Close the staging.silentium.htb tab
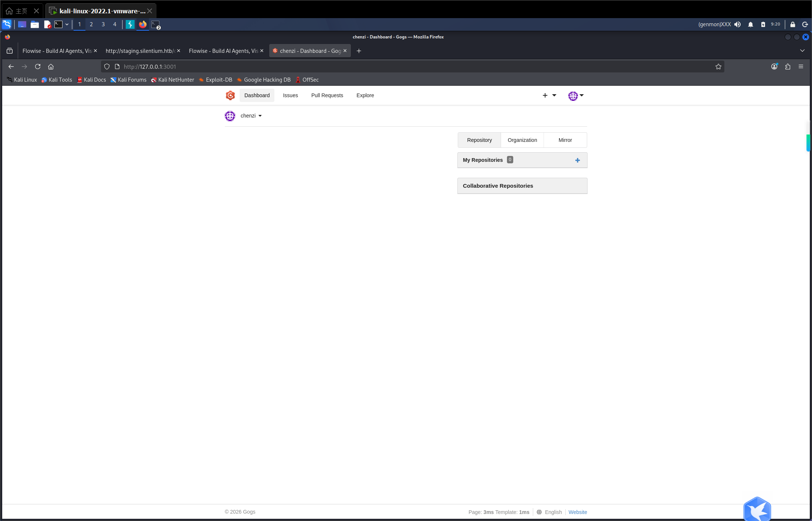 pos(179,51)
